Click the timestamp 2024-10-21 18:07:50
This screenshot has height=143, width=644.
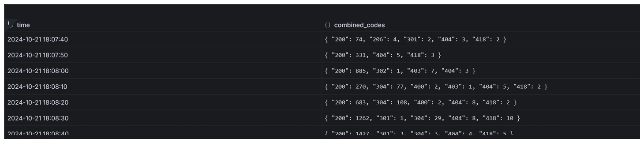(37, 55)
